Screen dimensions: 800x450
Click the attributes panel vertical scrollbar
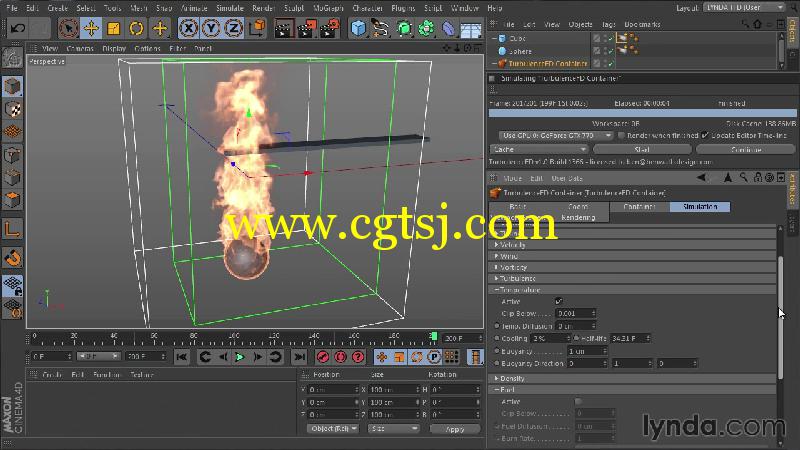[x=780, y=317]
